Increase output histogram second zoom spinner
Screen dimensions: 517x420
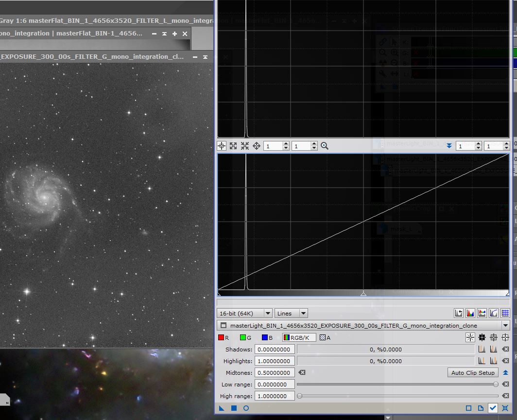click(x=506, y=144)
